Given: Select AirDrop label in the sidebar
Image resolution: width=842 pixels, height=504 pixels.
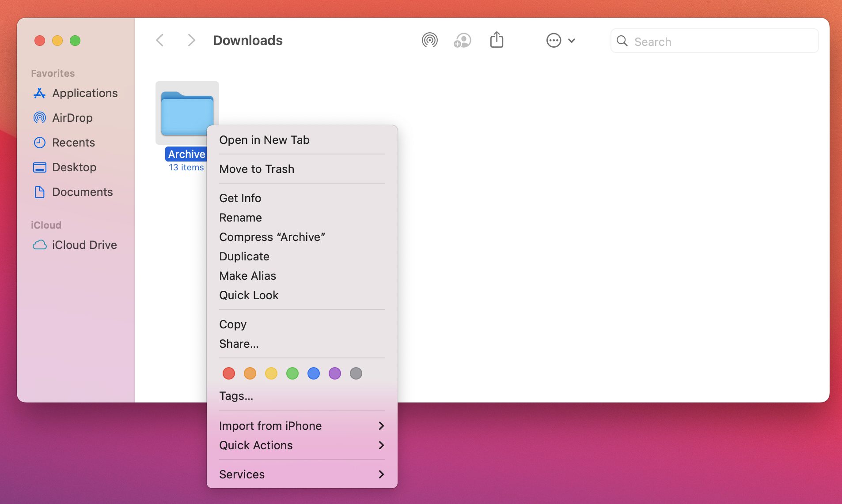Looking at the screenshot, I should tap(72, 117).
